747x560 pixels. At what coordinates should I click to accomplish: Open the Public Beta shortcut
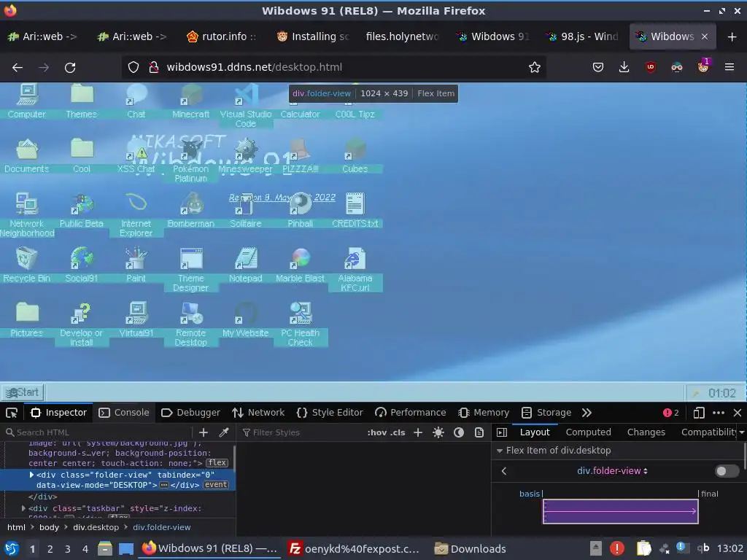pos(82,211)
